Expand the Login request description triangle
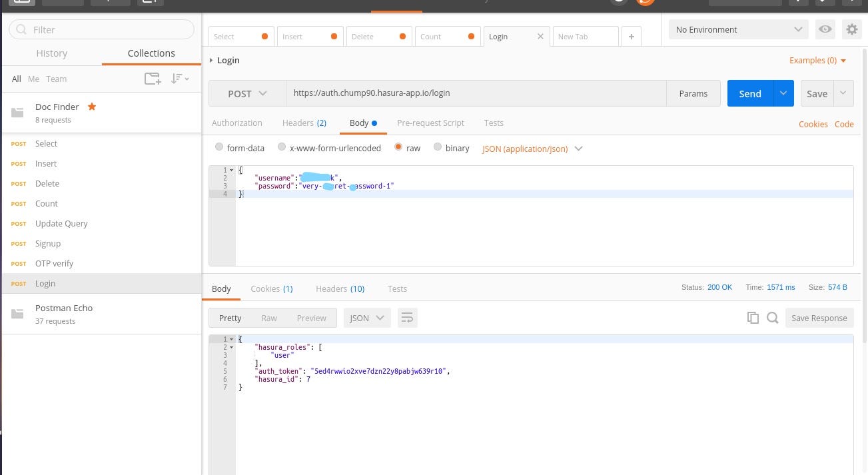 (211, 60)
